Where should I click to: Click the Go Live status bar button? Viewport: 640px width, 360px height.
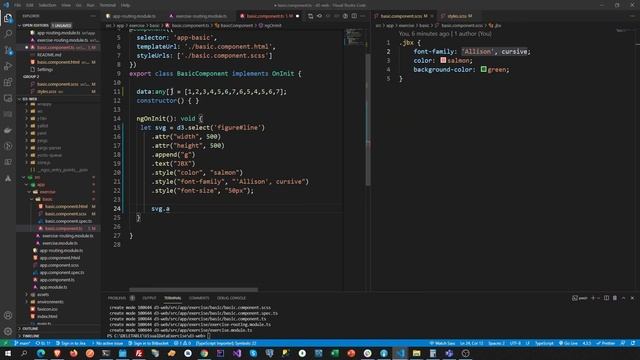tap(568, 343)
